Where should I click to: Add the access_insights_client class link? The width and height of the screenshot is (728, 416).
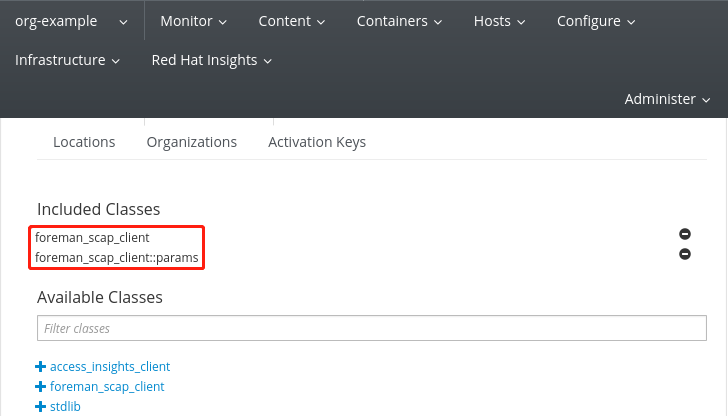(x=110, y=367)
